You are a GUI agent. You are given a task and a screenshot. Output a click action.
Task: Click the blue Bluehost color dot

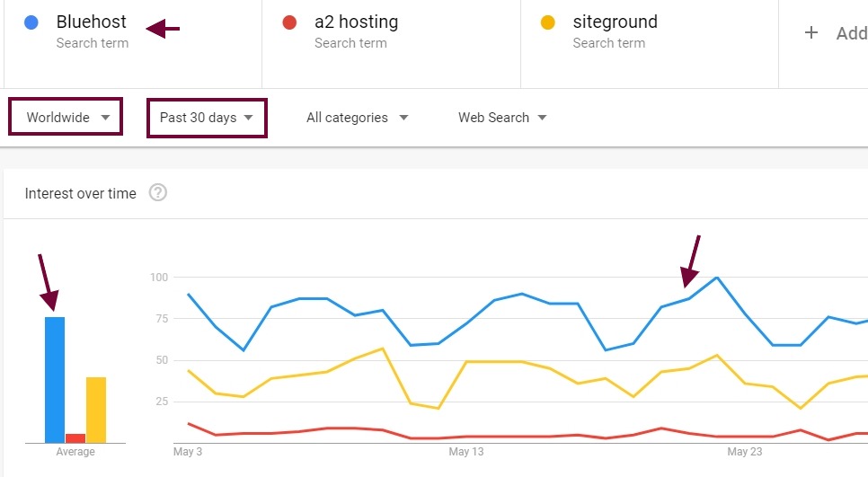[x=31, y=22]
